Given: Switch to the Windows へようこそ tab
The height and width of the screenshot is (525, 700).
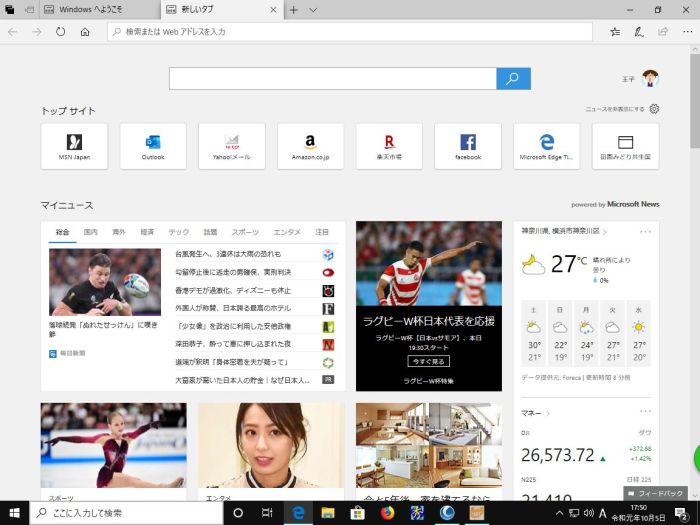Looking at the screenshot, I should coord(86,9).
